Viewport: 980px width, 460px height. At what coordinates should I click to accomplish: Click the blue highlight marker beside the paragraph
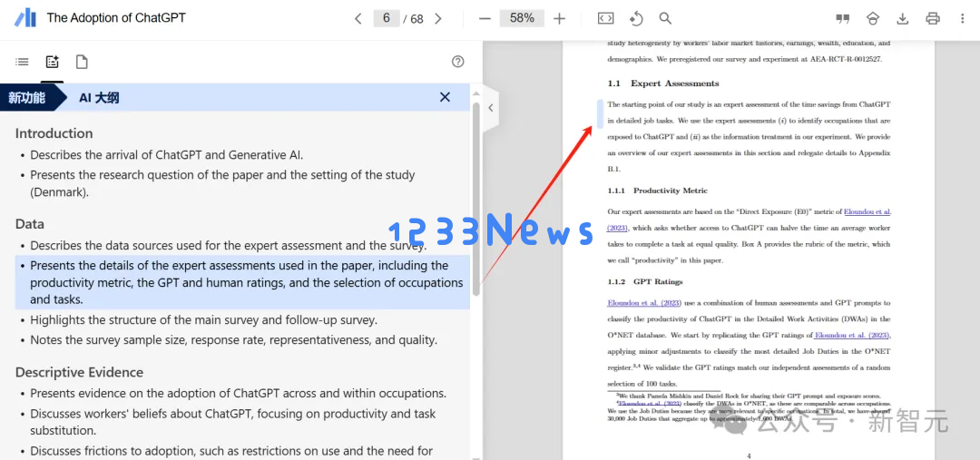[600, 113]
